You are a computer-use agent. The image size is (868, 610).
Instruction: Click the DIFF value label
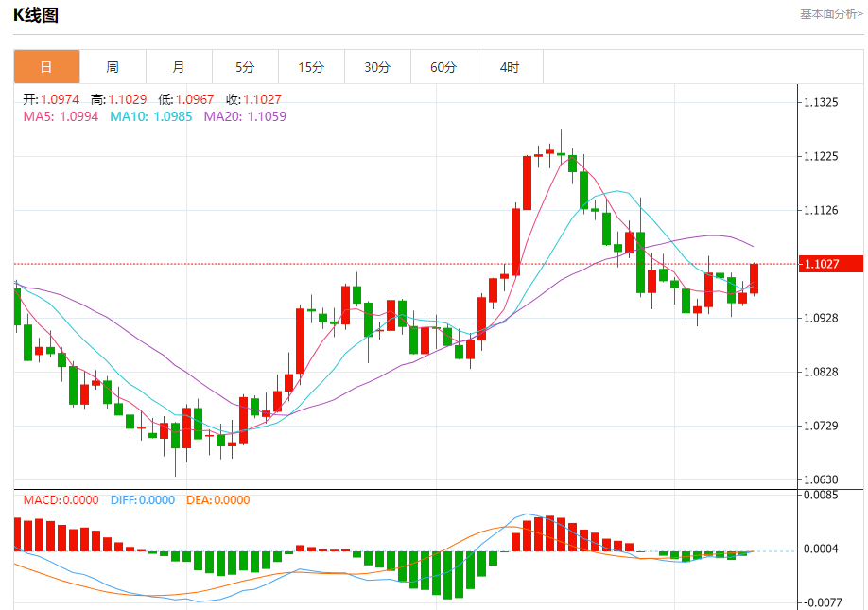pyautogui.click(x=143, y=500)
